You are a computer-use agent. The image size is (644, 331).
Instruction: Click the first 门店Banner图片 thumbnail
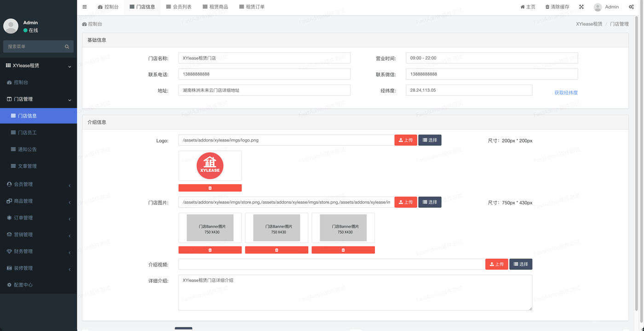click(x=210, y=228)
